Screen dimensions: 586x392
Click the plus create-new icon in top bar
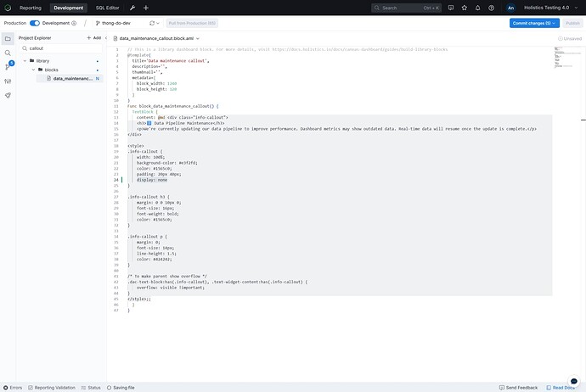[x=146, y=8]
